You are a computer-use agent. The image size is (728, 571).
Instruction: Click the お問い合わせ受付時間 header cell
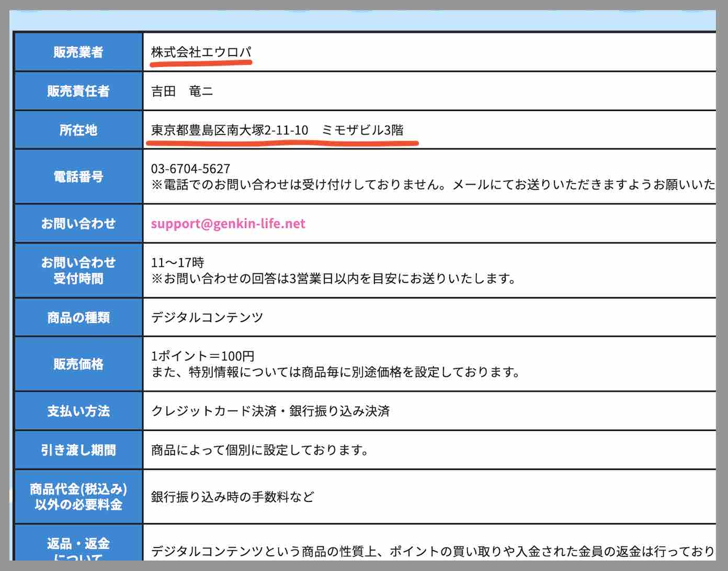[78, 270]
